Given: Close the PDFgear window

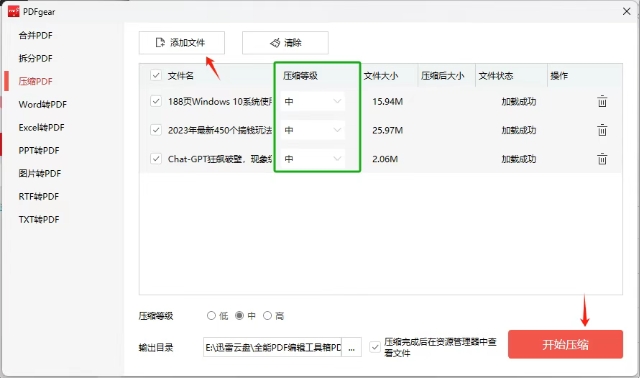Looking at the screenshot, I should 627,11.
